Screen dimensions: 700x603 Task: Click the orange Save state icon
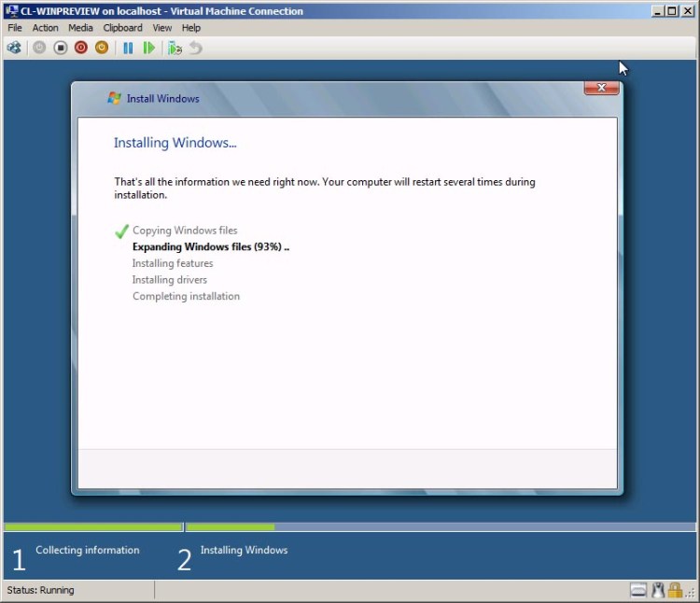102,48
